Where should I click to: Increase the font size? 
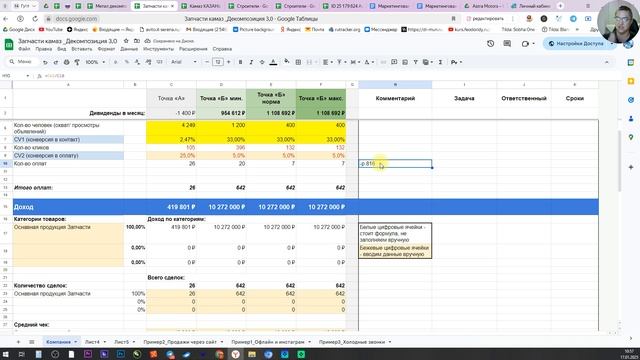pyautogui.click(x=229, y=62)
